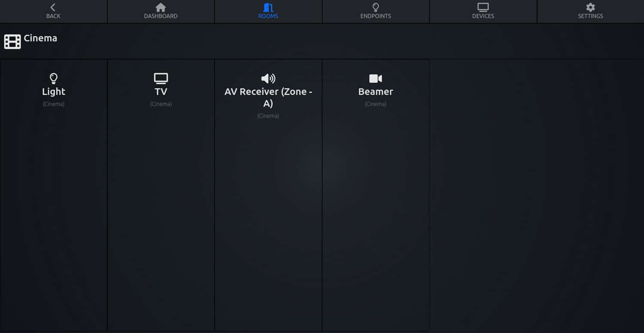Click the blue Rooms door icon
The image size is (644, 333).
tap(268, 7)
